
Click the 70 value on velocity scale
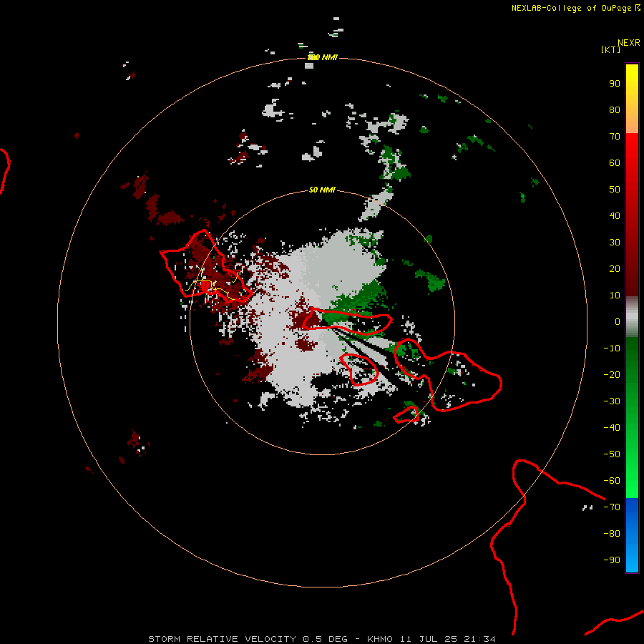click(x=615, y=137)
